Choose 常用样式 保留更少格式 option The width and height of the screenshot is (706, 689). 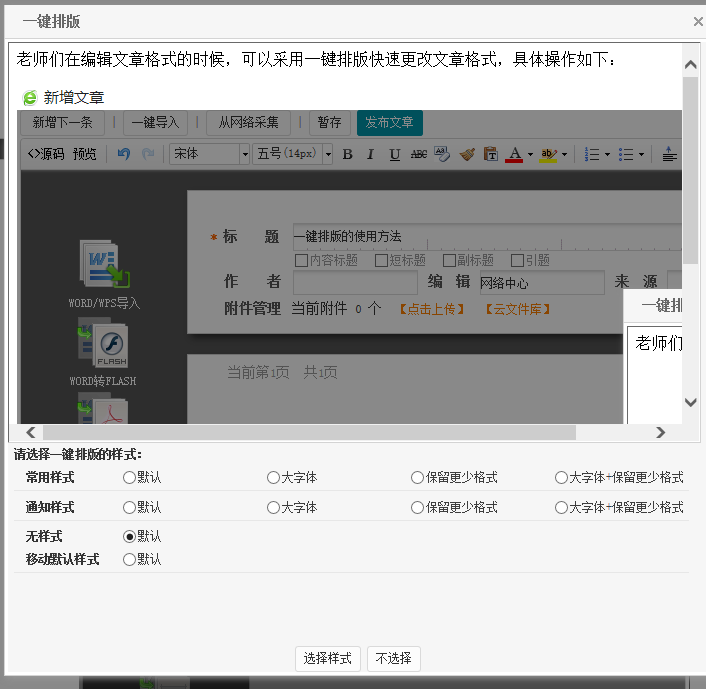tap(417, 478)
